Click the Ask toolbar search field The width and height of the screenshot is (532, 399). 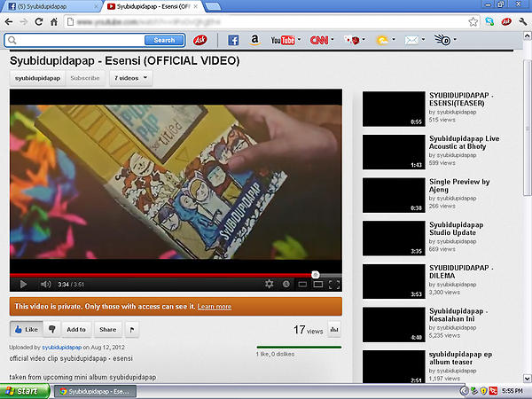click(x=80, y=40)
